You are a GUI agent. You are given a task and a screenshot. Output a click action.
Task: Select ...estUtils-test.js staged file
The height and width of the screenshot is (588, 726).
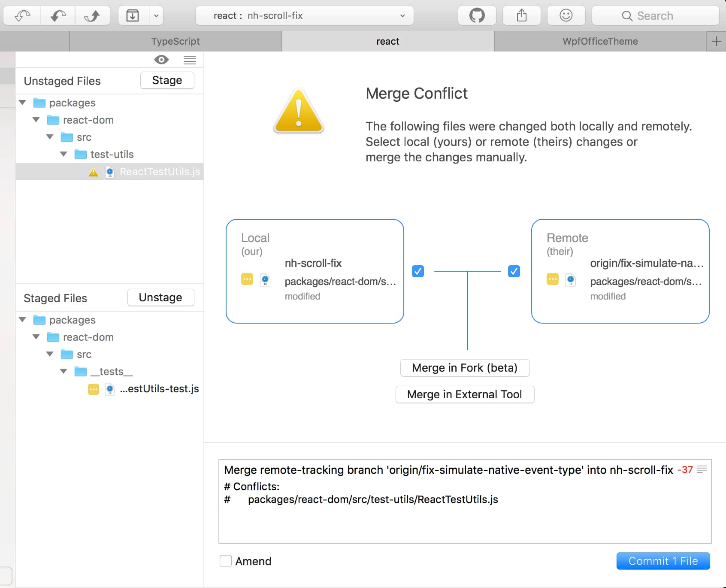click(x=109, y=389)
